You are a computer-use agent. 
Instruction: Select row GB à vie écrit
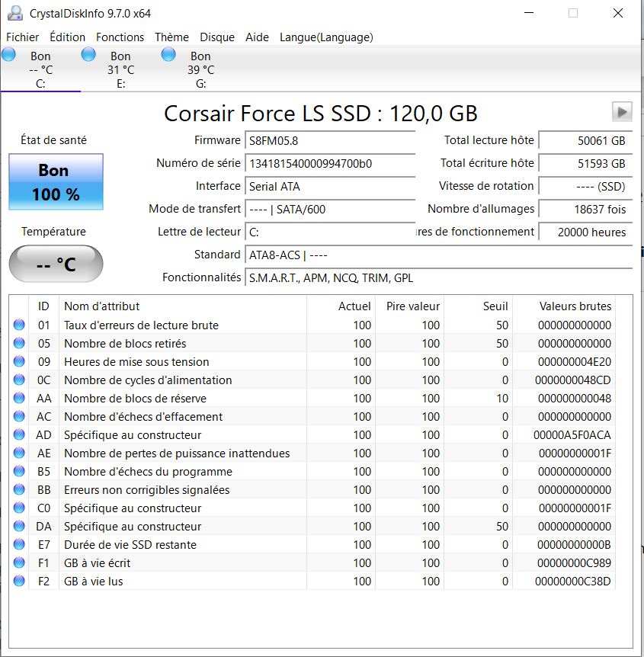point(312,562)
